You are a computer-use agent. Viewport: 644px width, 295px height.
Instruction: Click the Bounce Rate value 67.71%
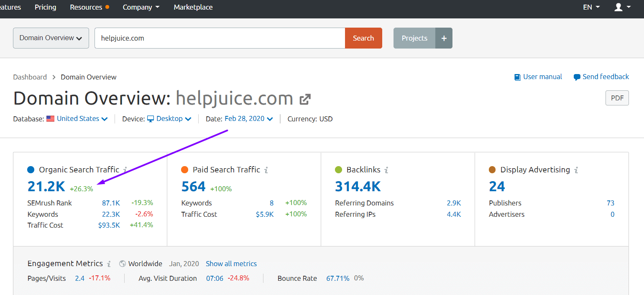tap(338, 278)
